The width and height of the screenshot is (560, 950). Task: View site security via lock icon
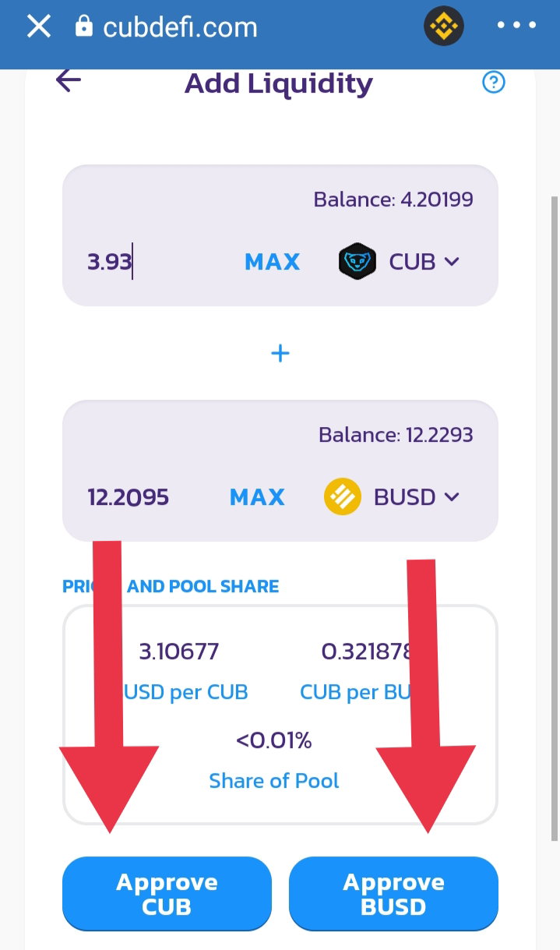(83, 27)
